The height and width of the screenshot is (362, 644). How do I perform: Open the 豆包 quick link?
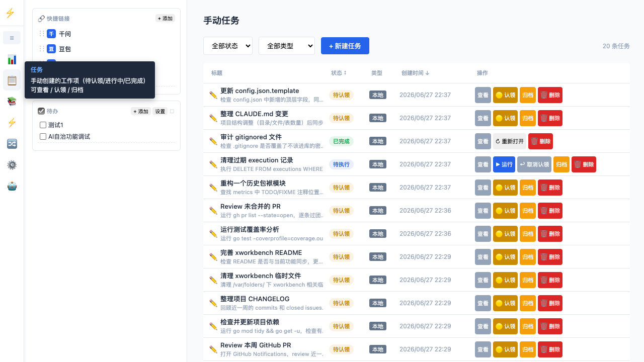tap(65, 49)
